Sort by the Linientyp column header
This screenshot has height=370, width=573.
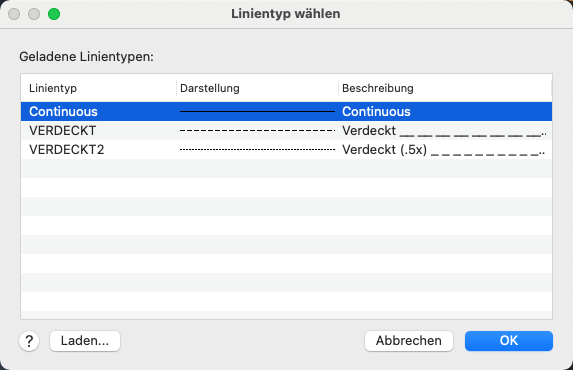pos(53,88)
